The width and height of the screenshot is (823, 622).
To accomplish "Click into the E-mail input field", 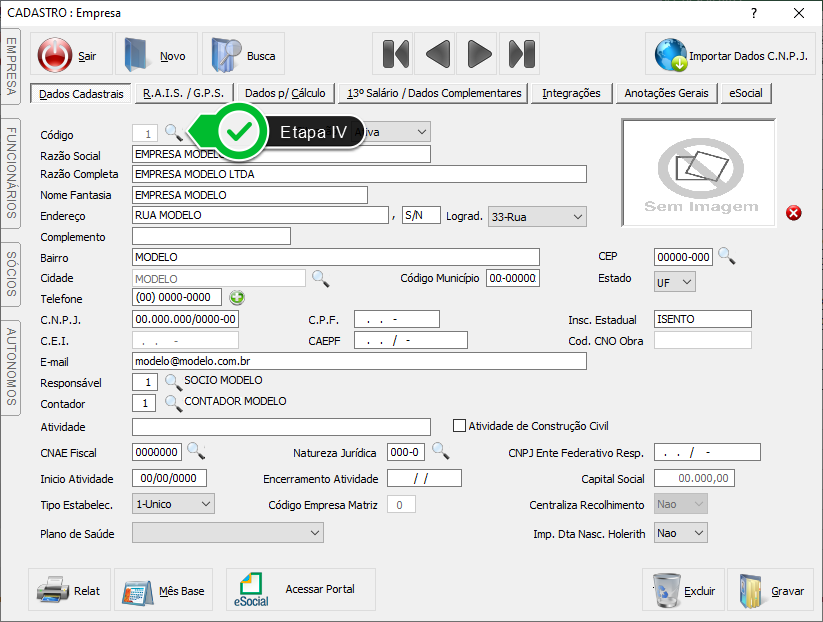I will [359, 361].
